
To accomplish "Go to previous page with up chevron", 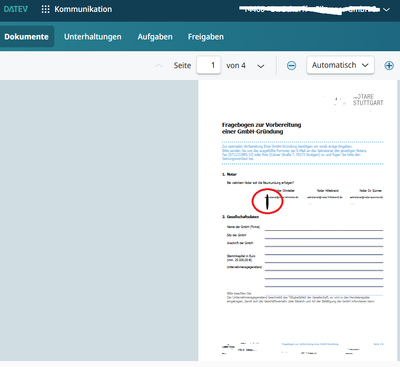I will click(x=159, y=66).
